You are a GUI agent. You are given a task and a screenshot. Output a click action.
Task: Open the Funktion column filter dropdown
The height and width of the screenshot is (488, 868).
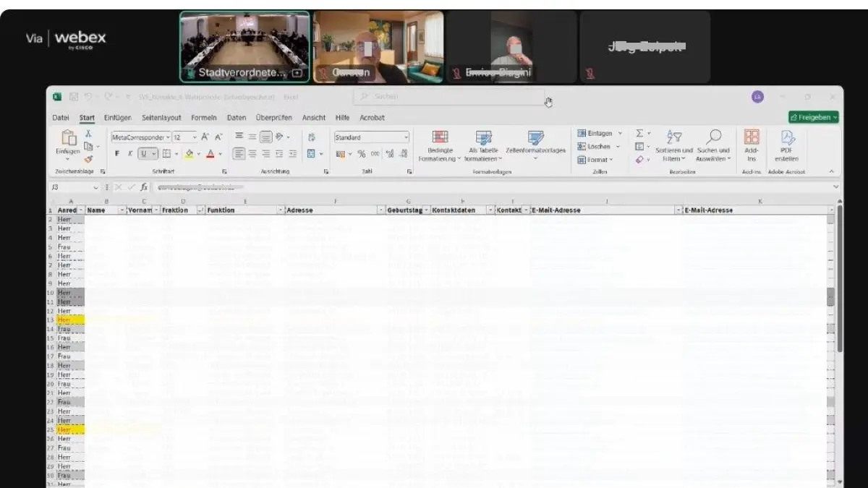click(281, 210)
